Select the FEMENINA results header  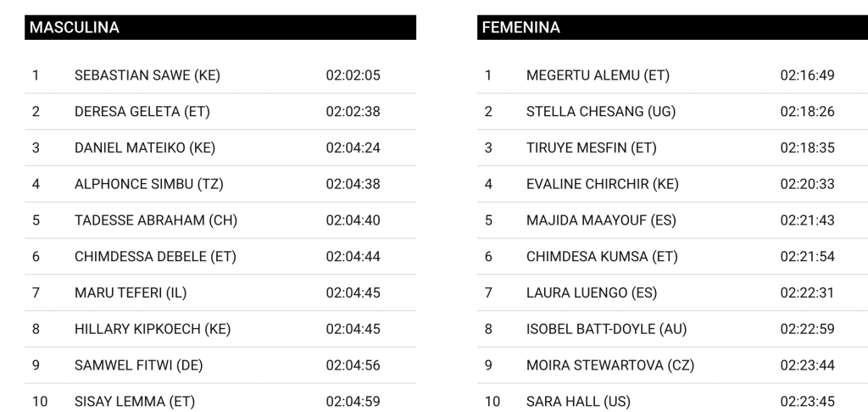[x=521, y=28]
